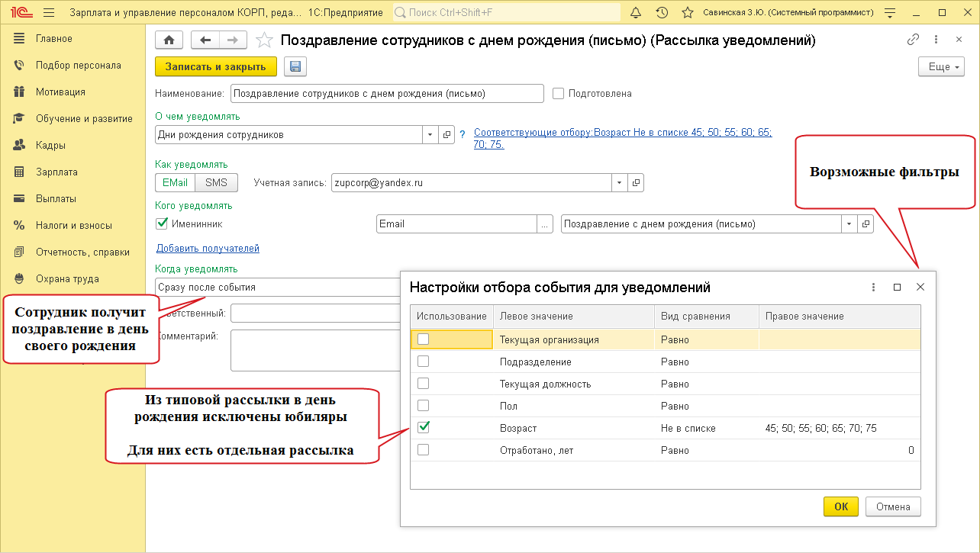Click the copy link chain icon
Viewport: 980px width, 553px height.
coord(913,40)
